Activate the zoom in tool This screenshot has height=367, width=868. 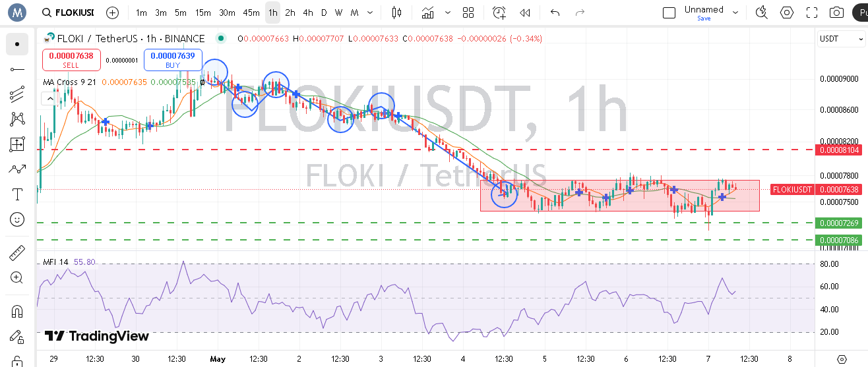coord(17,277)
